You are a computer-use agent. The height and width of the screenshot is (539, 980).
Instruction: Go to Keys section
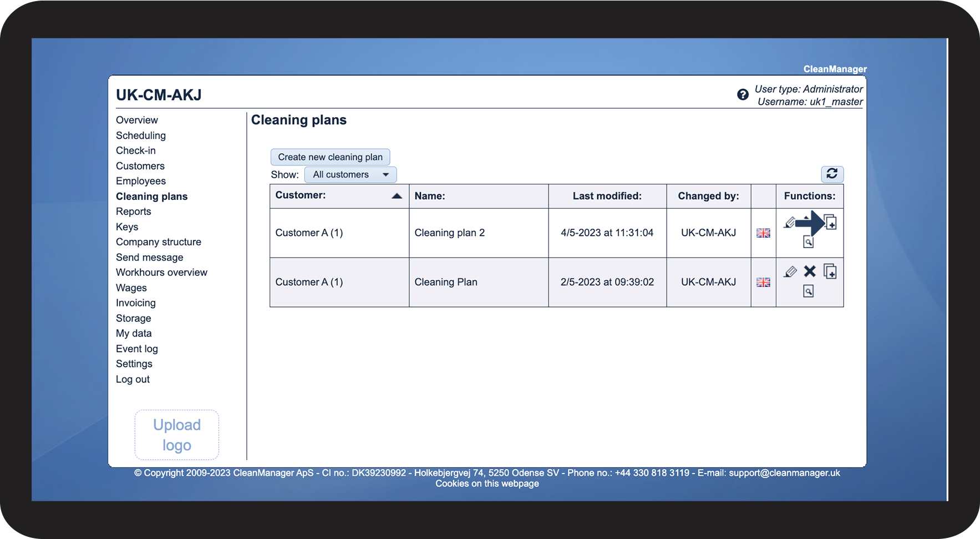[127, 227]
